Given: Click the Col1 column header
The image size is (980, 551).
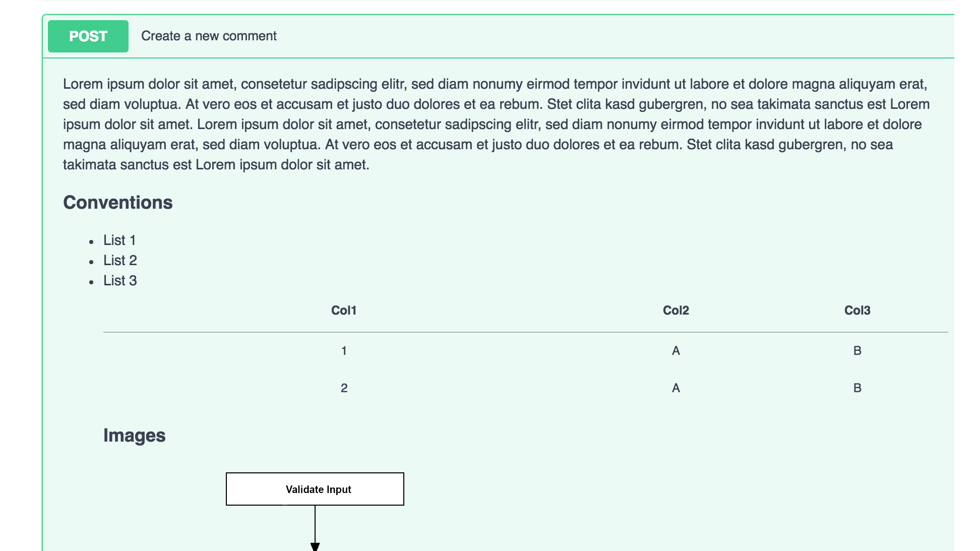Looking at the screenshot, I should [344, 311].
